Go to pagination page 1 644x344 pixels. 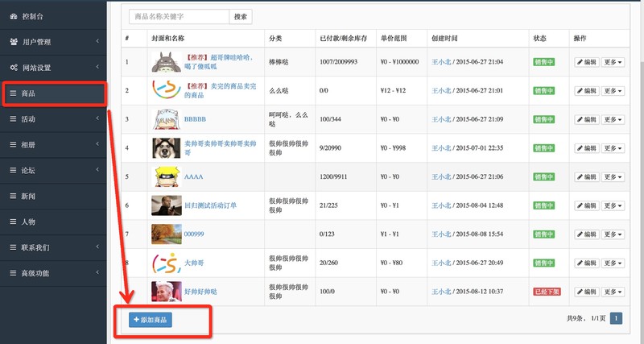coord(616,318)
